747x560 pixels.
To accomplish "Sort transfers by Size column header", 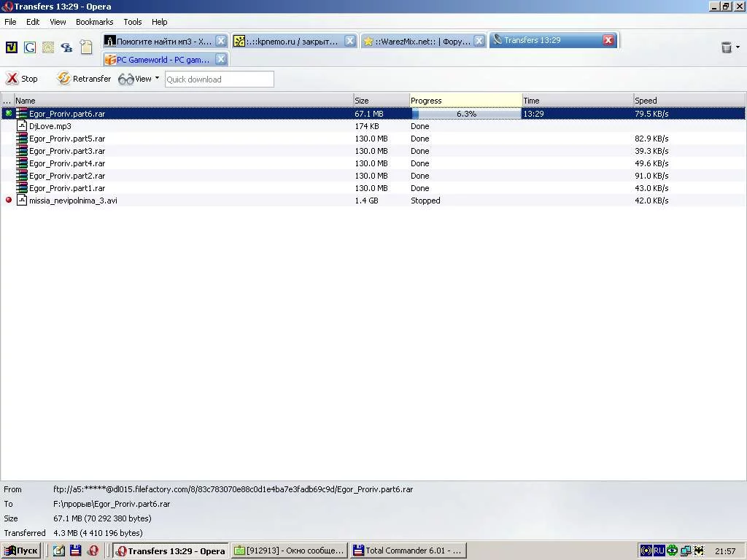I will tap(380, 101).
